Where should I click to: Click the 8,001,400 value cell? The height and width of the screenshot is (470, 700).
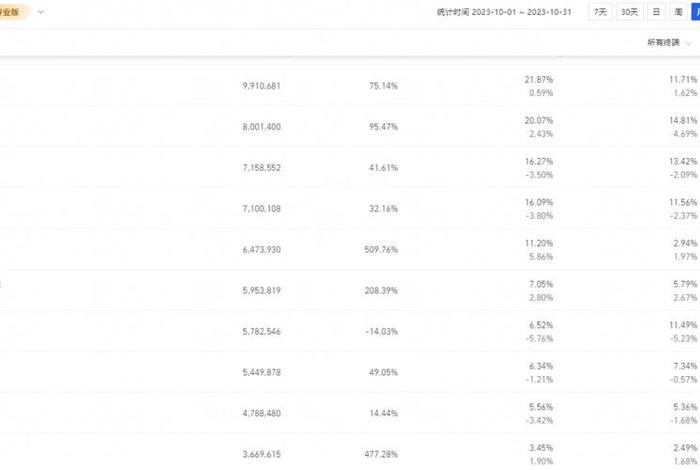pos(262,127)
